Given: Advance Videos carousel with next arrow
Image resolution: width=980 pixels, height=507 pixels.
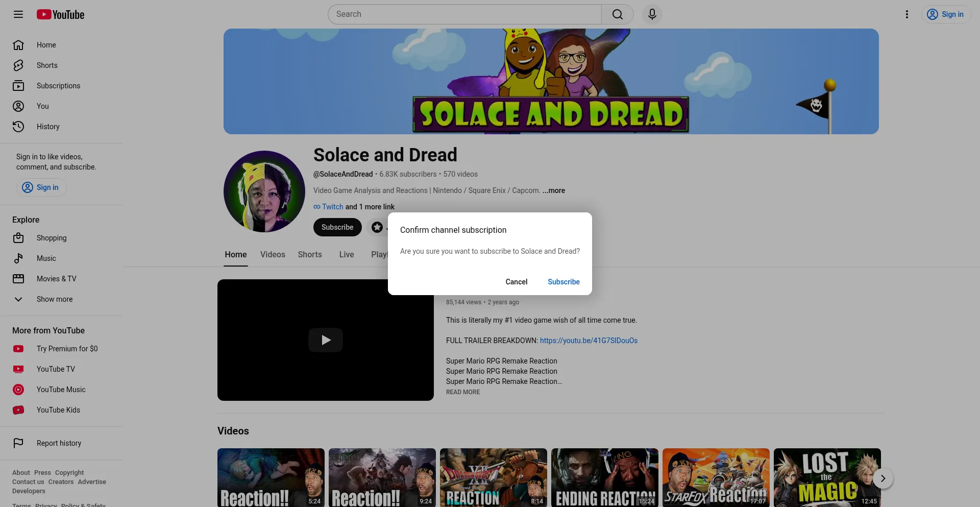Looking at the screenshot, I should click(x=883, y=478).
